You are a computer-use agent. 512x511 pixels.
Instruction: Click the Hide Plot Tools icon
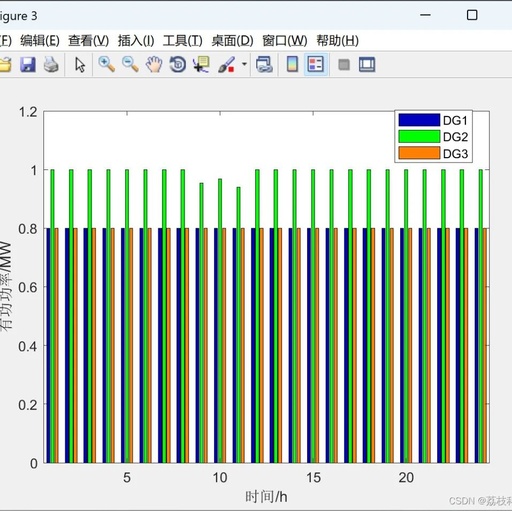344,64
